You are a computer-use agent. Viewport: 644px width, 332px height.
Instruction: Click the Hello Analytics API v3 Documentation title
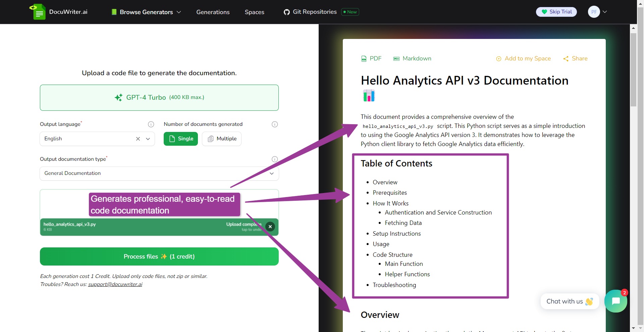click(x=465, y=81)
